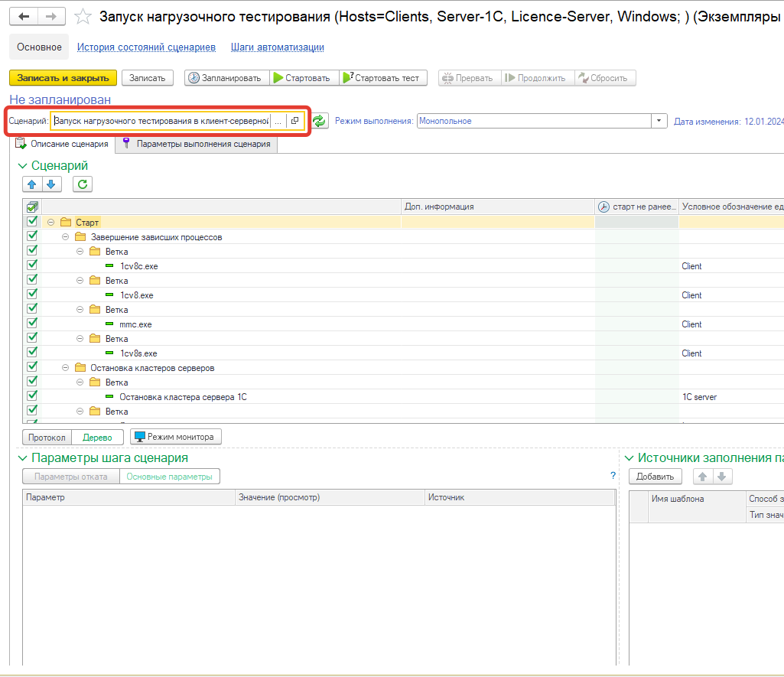Switch to Параметры выполнения сценария tab
The image size is (784, 677).
click(x=197, y=144)
